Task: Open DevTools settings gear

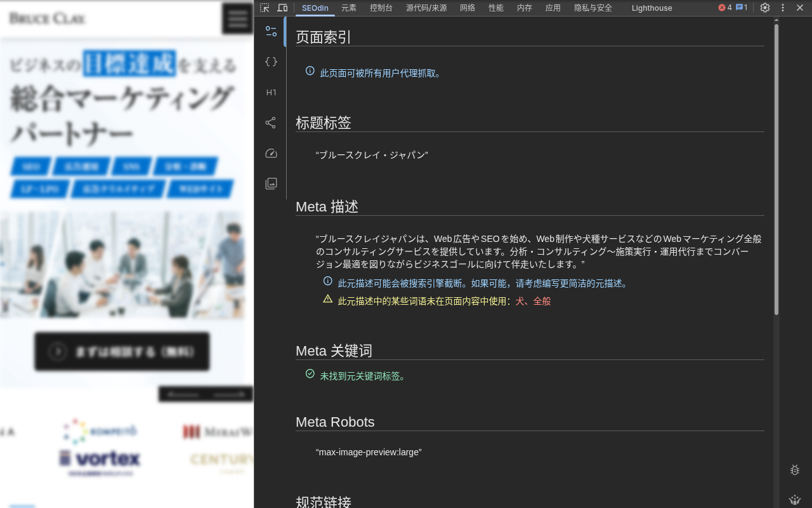Action: [765, 8]
